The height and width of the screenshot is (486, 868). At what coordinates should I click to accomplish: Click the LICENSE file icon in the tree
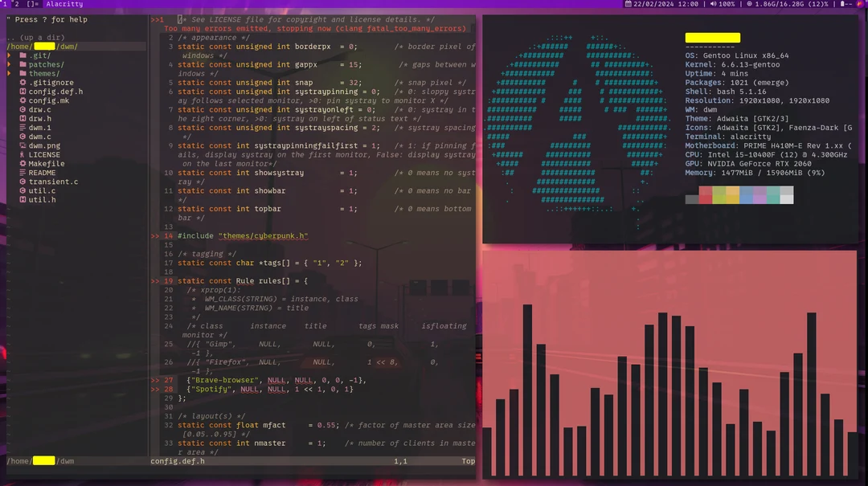21,154
